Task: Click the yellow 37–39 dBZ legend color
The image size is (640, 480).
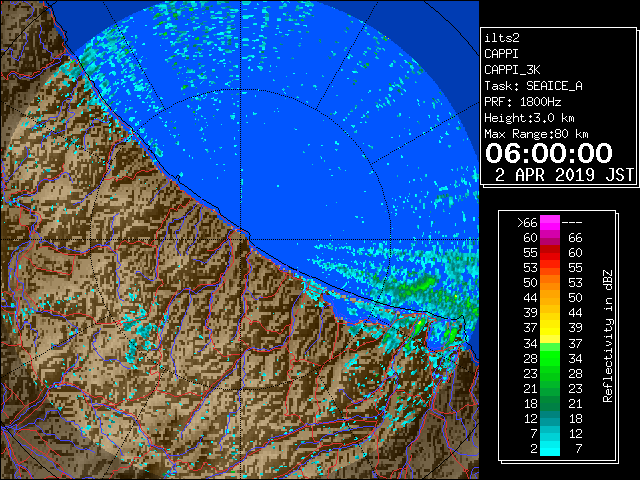Action: 550,328
